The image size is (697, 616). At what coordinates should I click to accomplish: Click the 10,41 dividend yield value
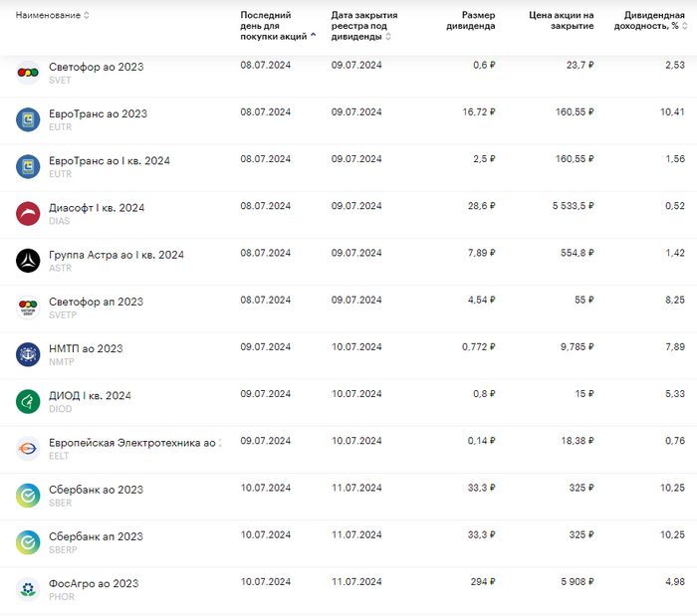(672, 112)
